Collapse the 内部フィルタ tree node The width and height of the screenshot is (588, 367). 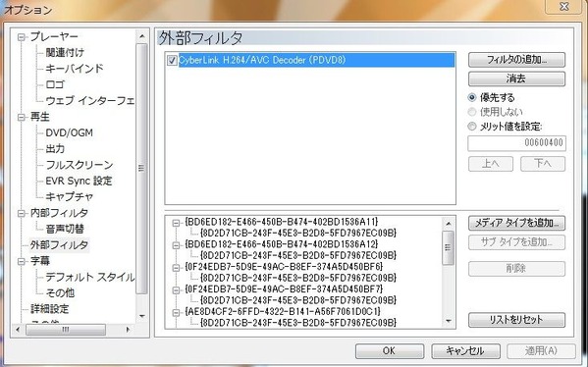(22, 213)
